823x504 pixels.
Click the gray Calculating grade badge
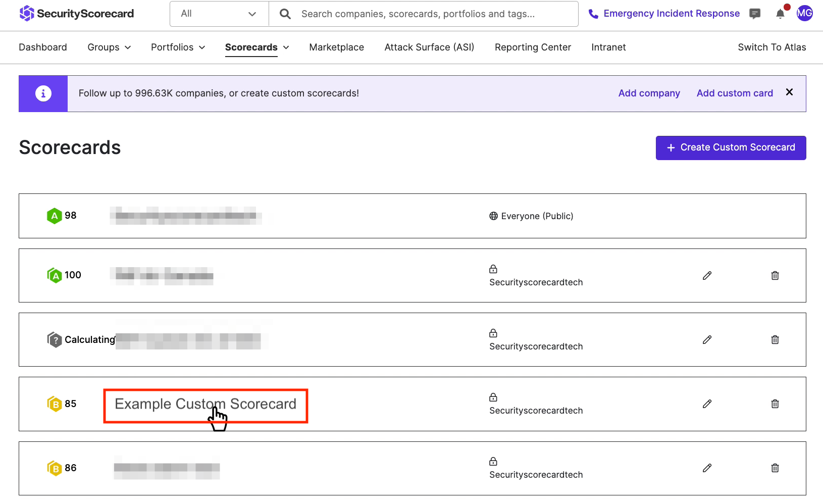54,339
